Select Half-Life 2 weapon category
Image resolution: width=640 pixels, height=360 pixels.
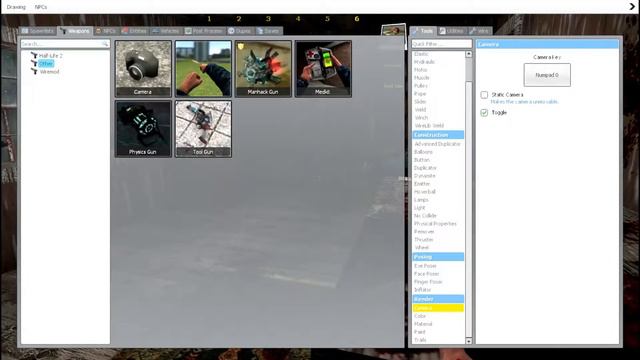click(x=51, y=56)
